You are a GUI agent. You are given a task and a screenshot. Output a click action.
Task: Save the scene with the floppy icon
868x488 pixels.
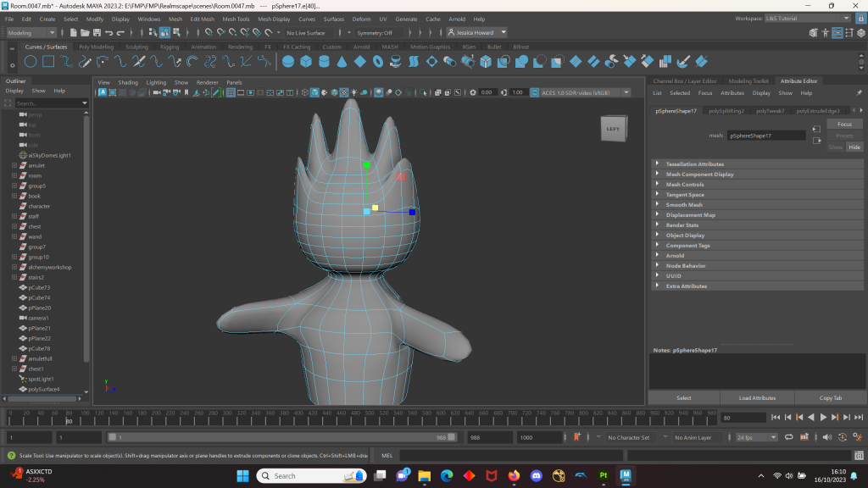point(97,33)
